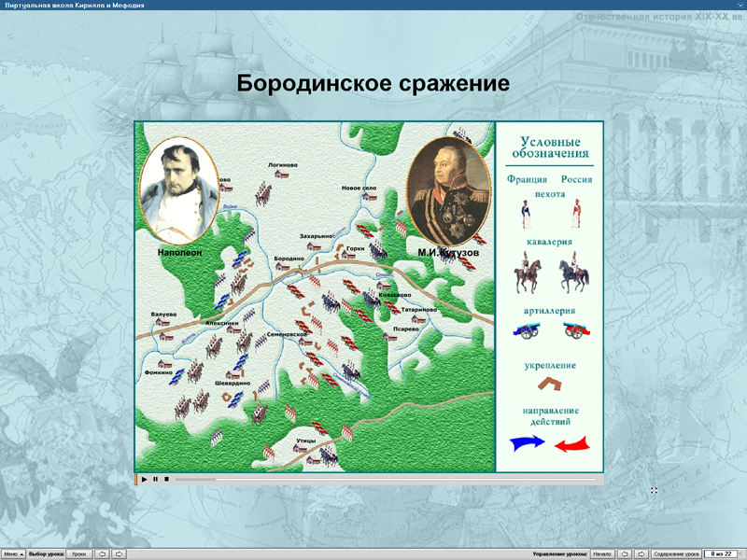The height and width of the screenshot is (560, 747).
Task: Click the Уроки lesson selection button
Action: coord(79,553)
